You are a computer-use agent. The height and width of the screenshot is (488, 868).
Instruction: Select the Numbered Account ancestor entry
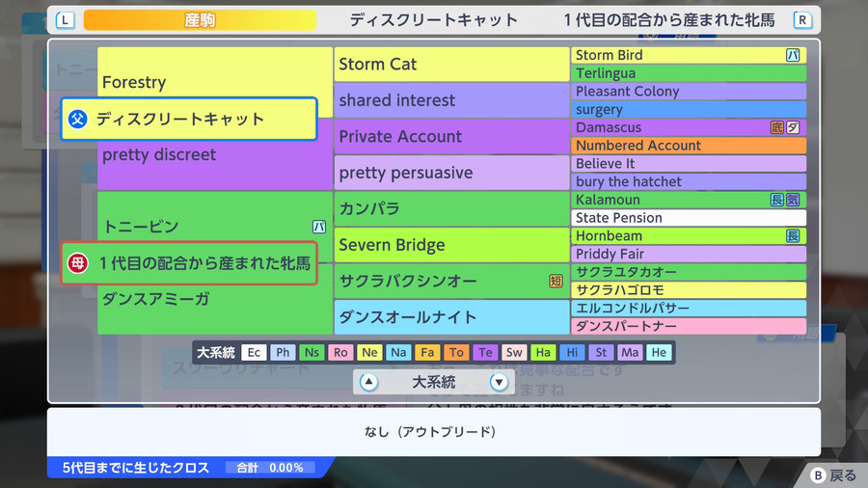[689, 146]
